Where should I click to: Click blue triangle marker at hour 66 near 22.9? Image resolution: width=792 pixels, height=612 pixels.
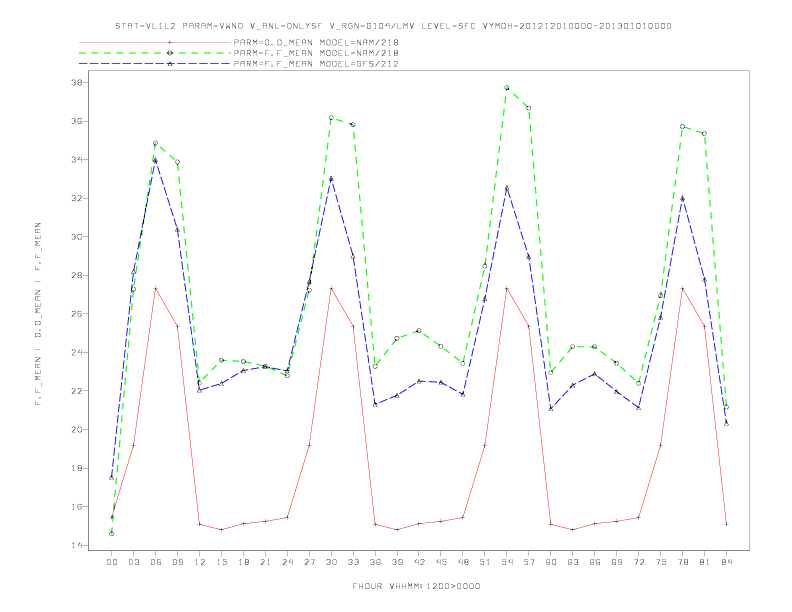(x=595, y=374)
